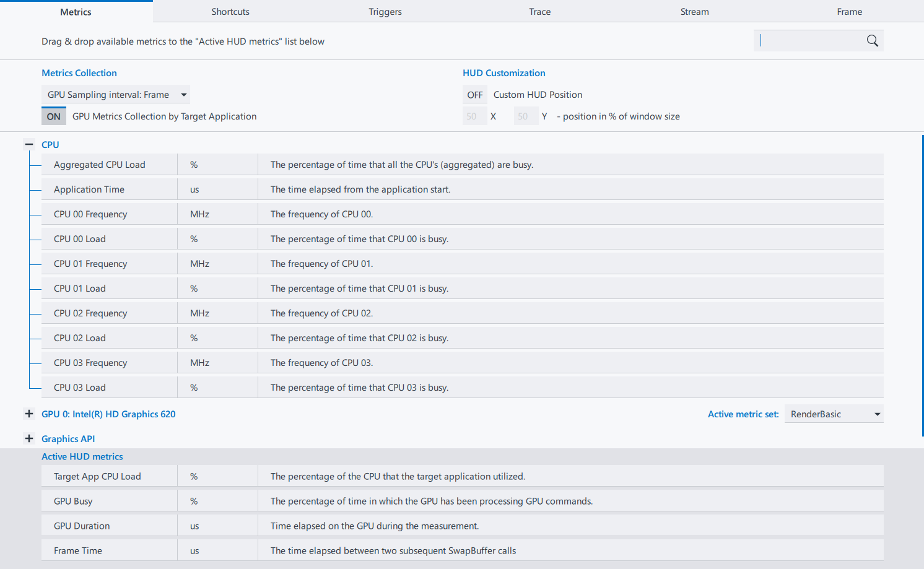
Task: Open the Active metric set dropdown
Action: coord(834,414)
